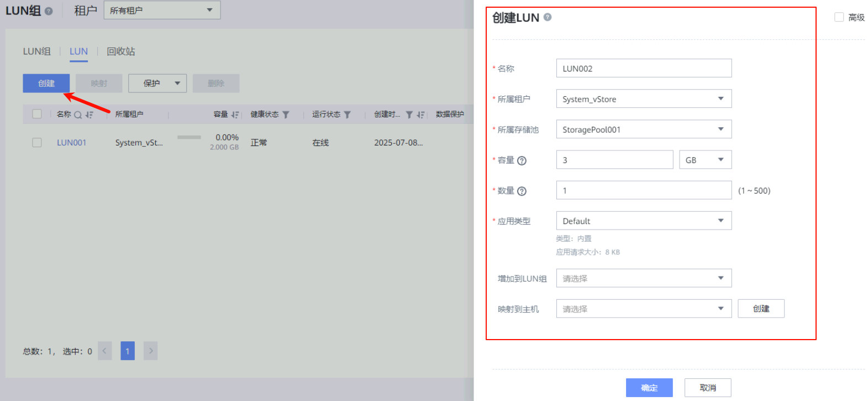Click the search icon in the 名称 column

pyautogui.click(x=78, y=115)
